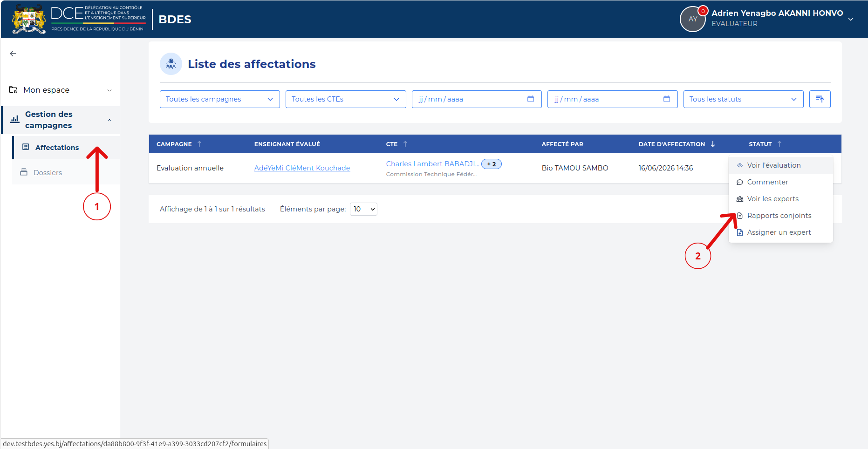Select Rapports conjoints menu entry
This screenshot has height=449, width=868.
click(x=780, y=216)
